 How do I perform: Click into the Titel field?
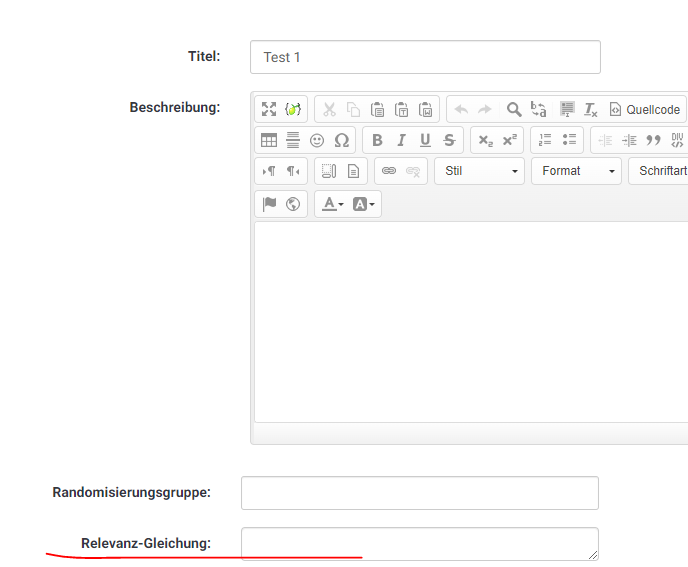pyautogui.click(x=425, y=57)
